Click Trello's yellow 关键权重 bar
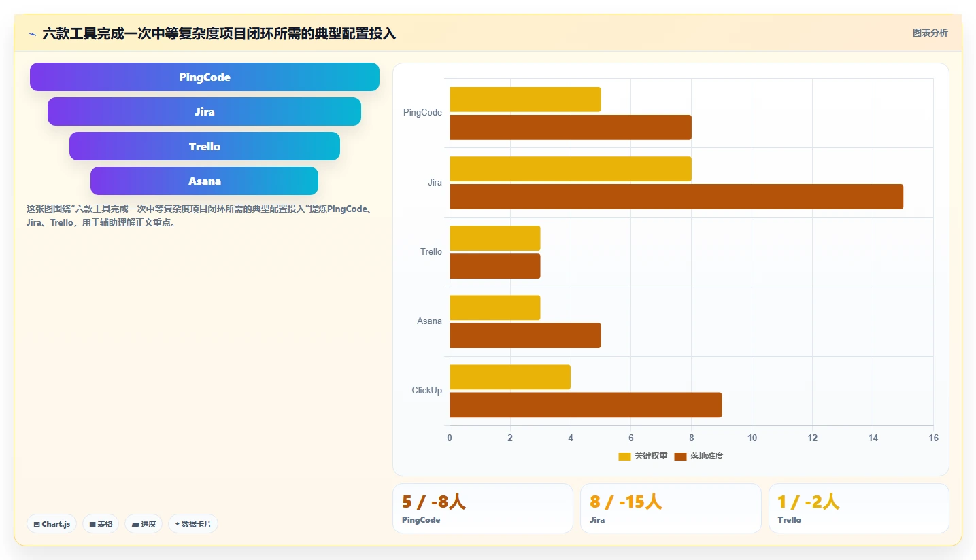Viewport: 976px width, 560px height. 494,238
